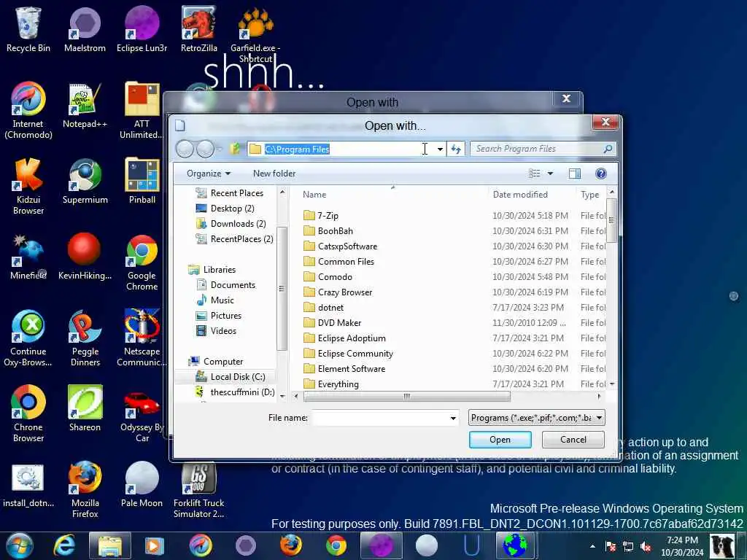Open the Organize dropdown menu
The width and height of the screenshot is (747, 560).
pos(208,174)
